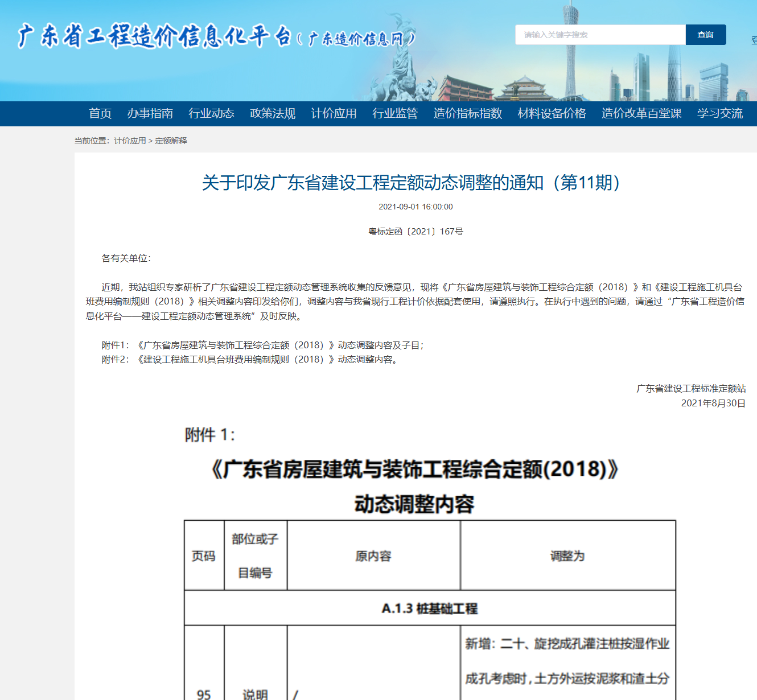Click the 查询 search button

tap(706, 35)
